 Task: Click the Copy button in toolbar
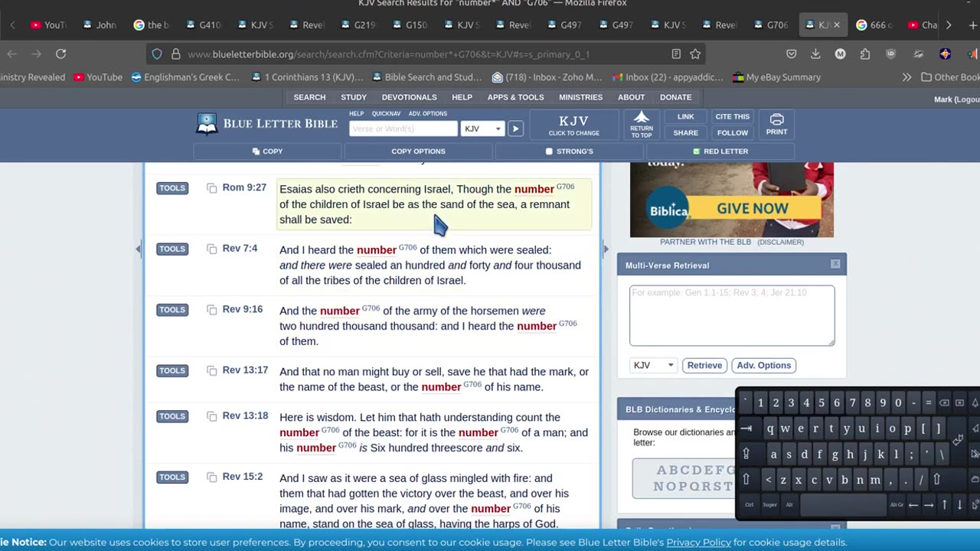[267, 152]
